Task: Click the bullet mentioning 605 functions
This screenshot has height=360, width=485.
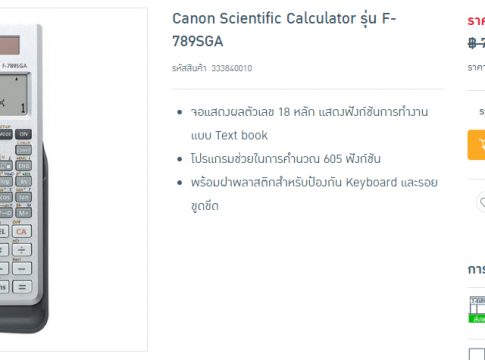Action: click(x=285, y=159)
